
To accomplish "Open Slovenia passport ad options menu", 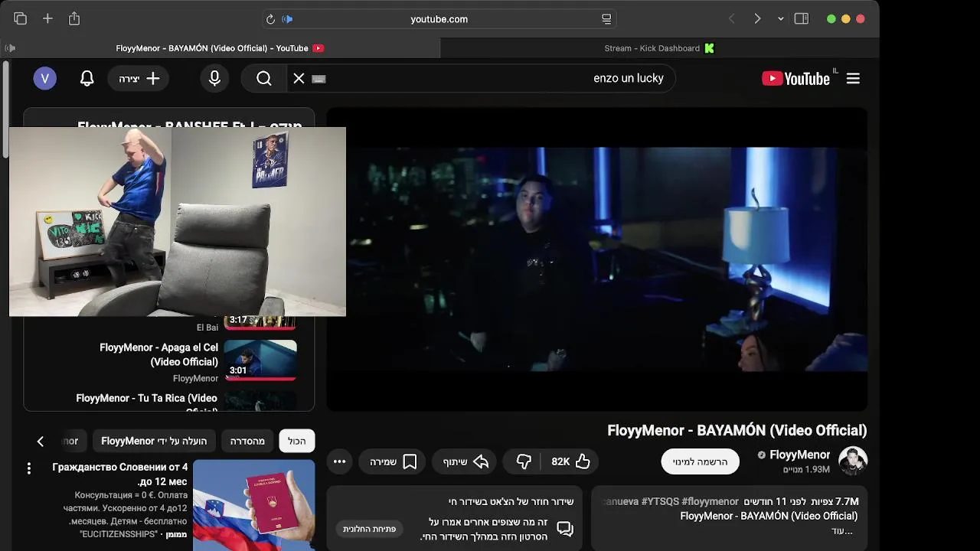I will pos(28,468).
